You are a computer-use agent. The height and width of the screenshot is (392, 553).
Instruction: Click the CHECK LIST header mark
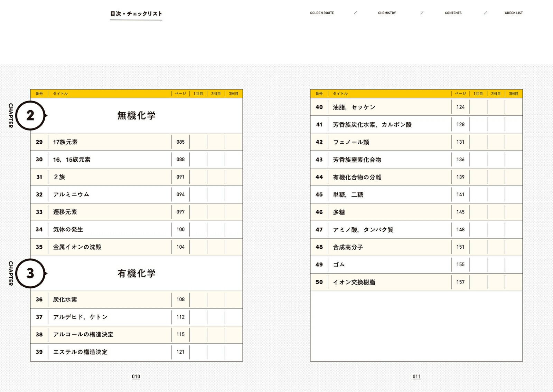pos(514,13)
